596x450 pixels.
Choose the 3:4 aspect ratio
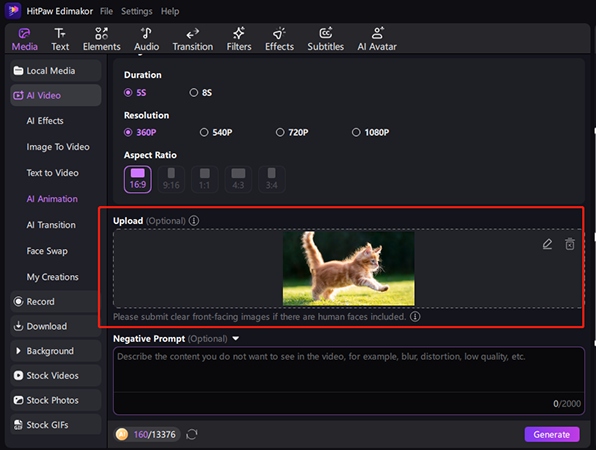[x=271, y=179]
